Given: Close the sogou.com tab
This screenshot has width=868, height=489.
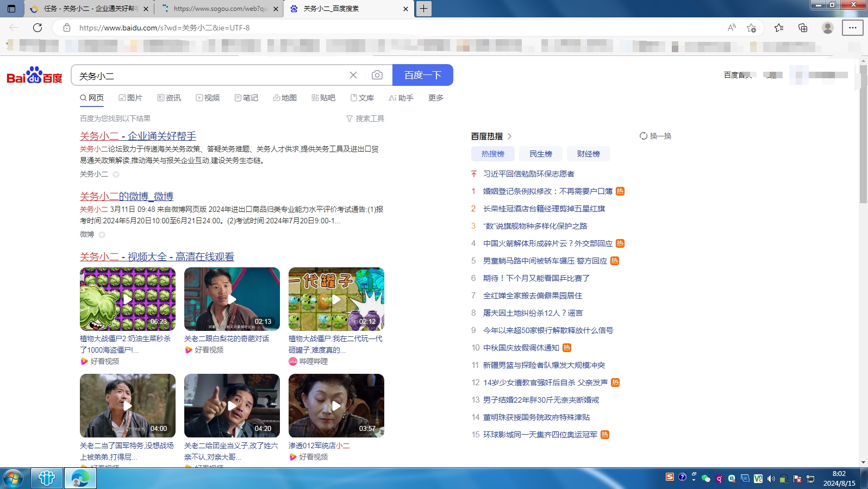Looking at the screenshot, I should pos(276,9).
